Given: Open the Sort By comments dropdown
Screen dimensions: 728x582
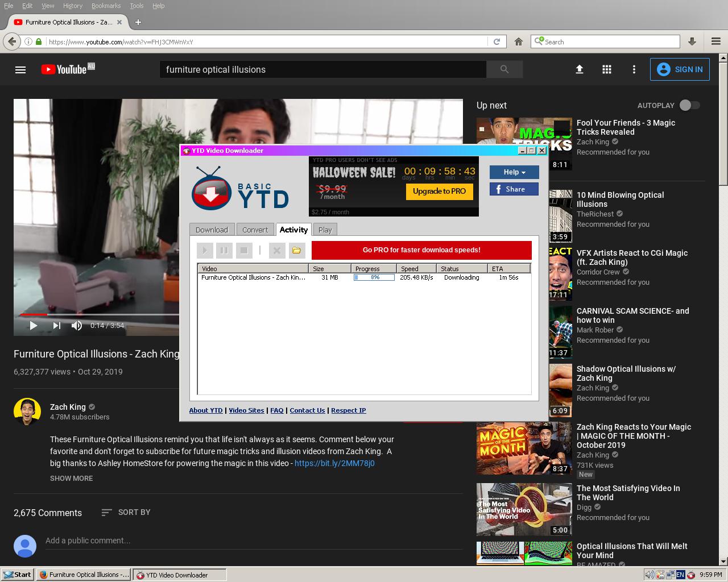Looking at the screenshot, I should [126, 512].
